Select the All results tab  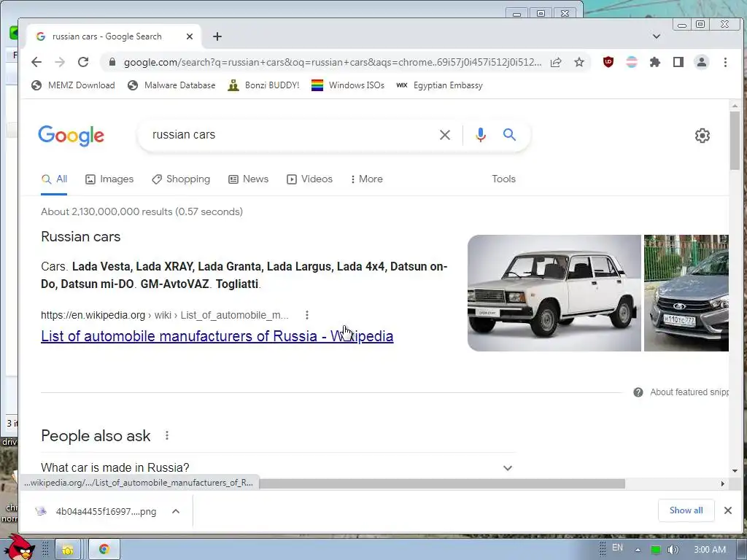tap(54, 179)
